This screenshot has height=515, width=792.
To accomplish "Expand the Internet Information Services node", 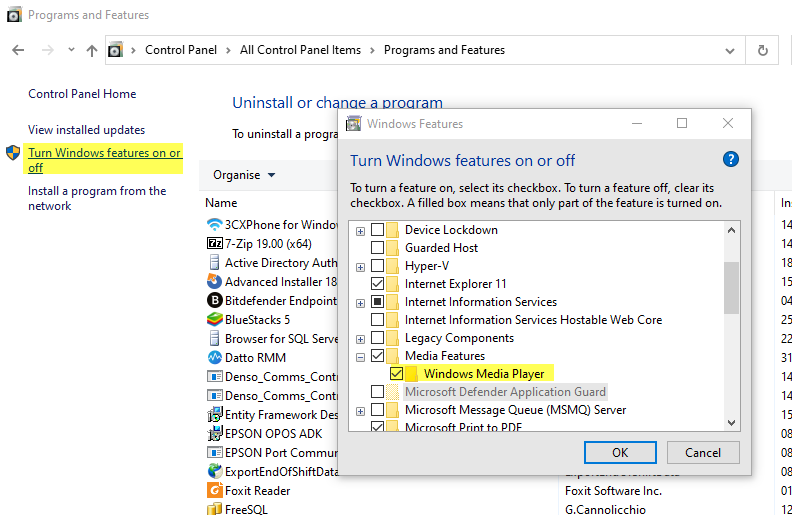I will (x=360, y=303).
